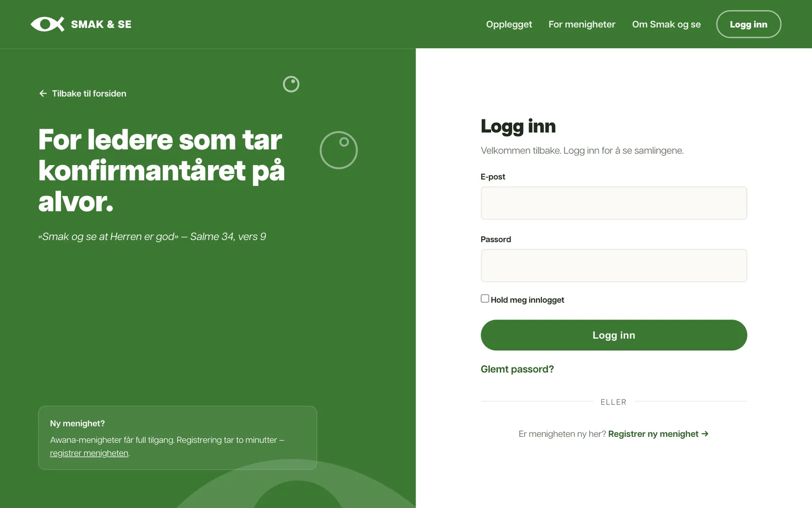Click the arrow icon after Registrer ny menighet
The image size is (812, 508).
[x=705, y=434]
